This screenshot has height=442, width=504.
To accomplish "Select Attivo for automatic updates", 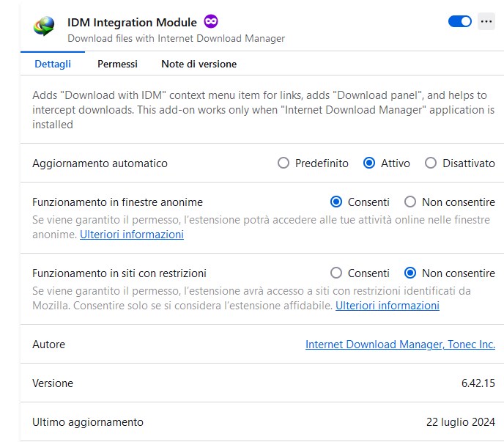I will (370, 163).
